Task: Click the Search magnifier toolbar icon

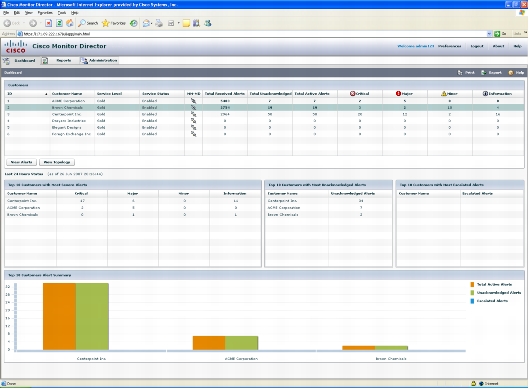Action: click(82, 23)
